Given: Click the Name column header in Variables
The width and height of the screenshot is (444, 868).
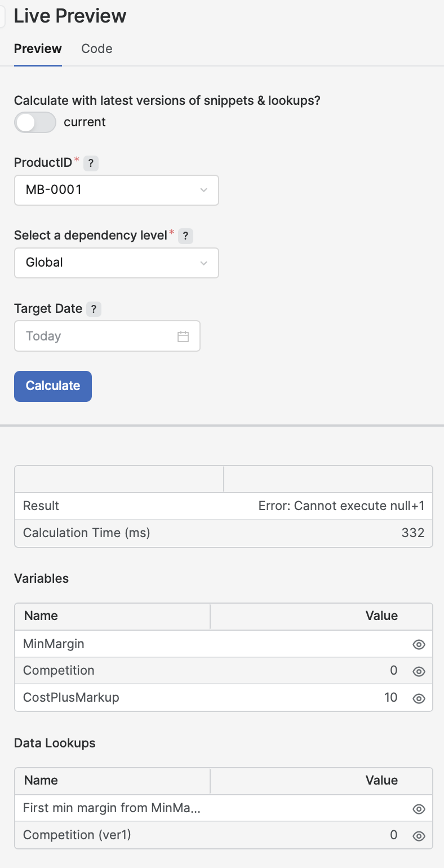Looking at the screenshot, I should click(41, 616).
